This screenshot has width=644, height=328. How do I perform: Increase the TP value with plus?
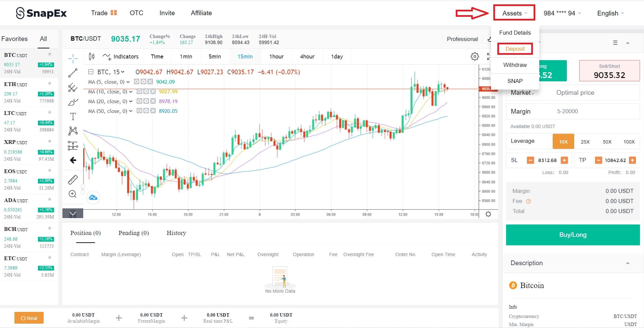(632, 160)
